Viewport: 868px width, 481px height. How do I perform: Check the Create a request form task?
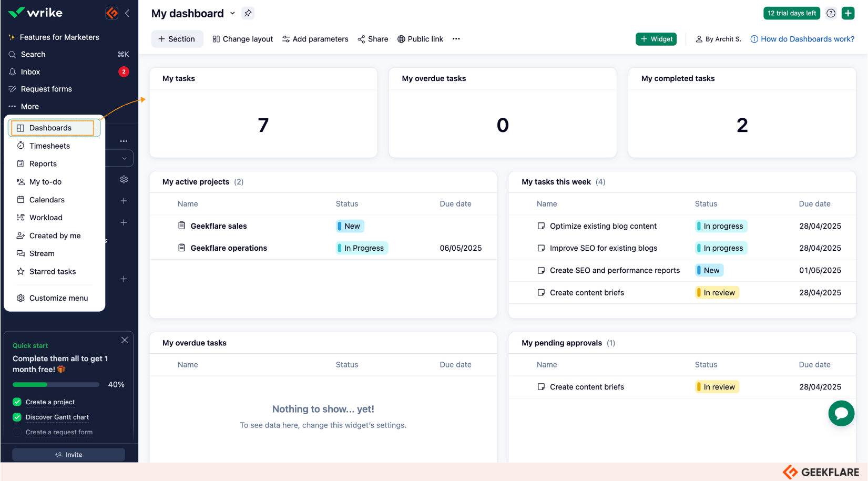(16, 432)
